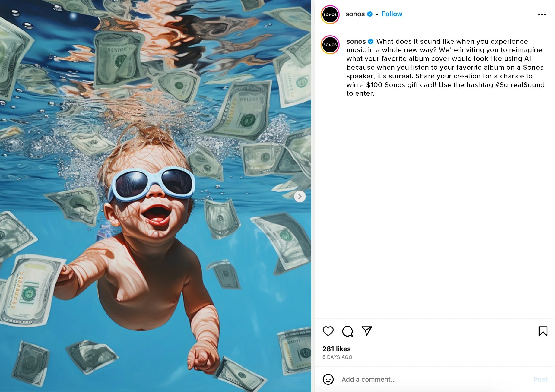Click the Sonos avatar beside the caption
This screenshot has width=555, height=392.
point(330,45)
